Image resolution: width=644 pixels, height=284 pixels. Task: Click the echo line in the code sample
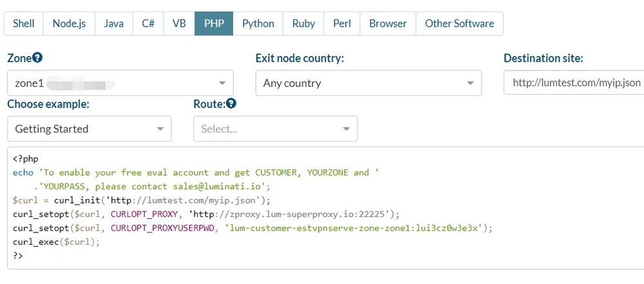coord(196,173)
